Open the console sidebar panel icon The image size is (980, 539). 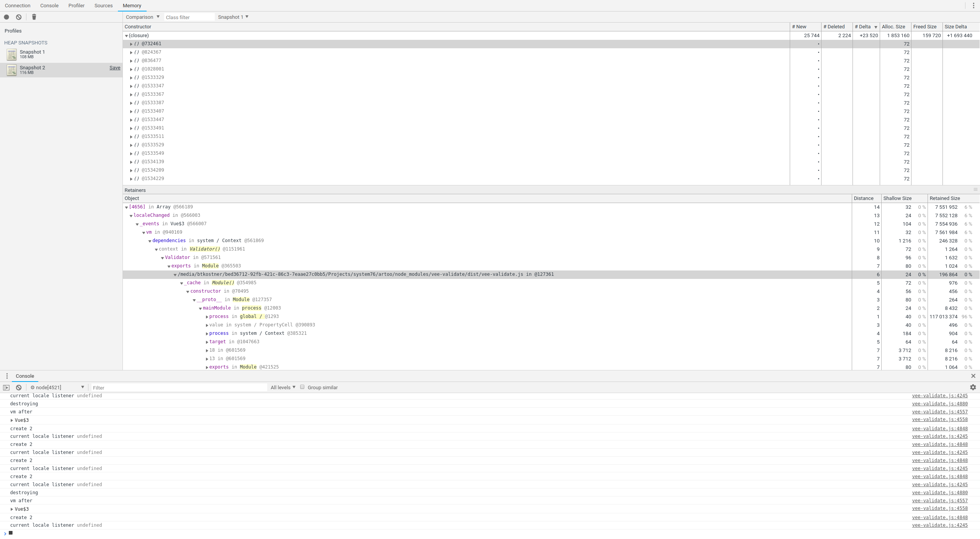click(6, 387)
